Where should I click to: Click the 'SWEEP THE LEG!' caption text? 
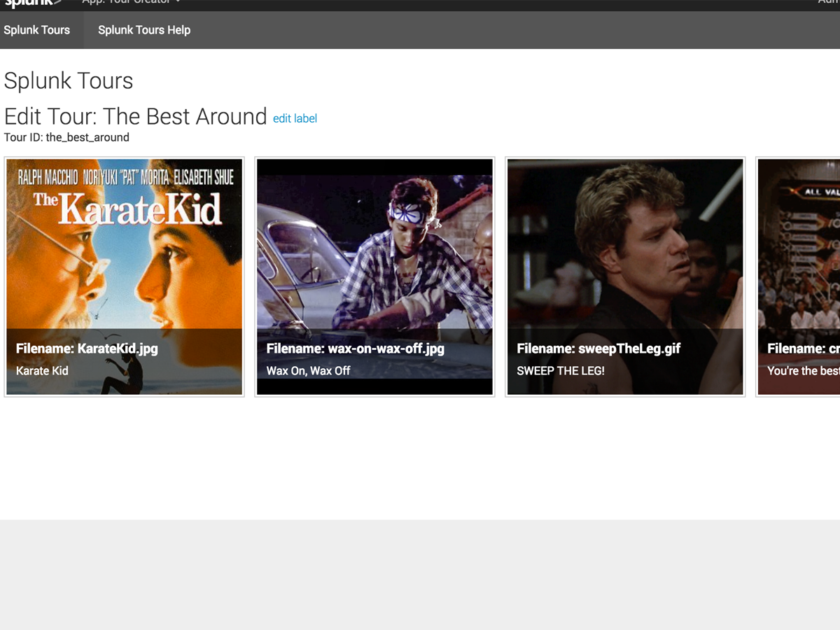[561, 371]
